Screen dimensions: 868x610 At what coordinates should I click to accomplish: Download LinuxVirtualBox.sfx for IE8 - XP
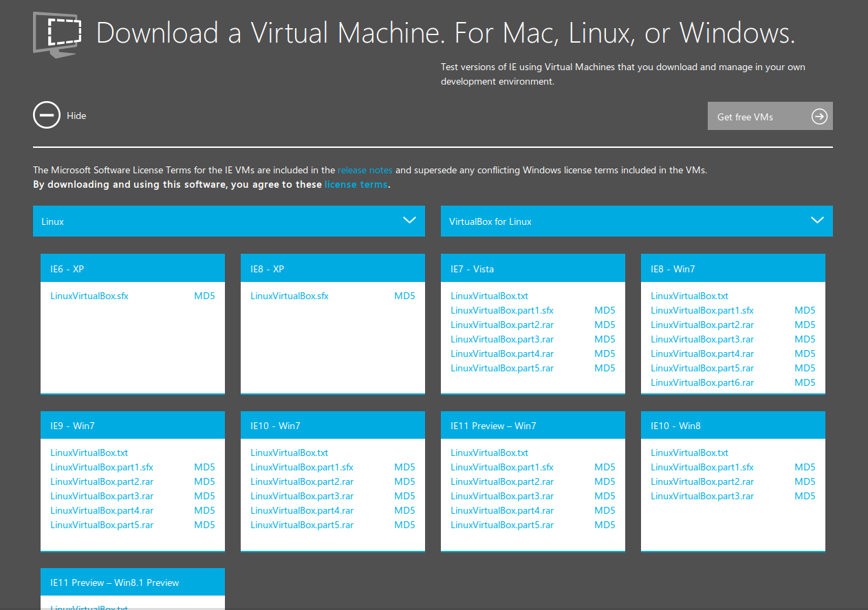(x=290, y=296)
